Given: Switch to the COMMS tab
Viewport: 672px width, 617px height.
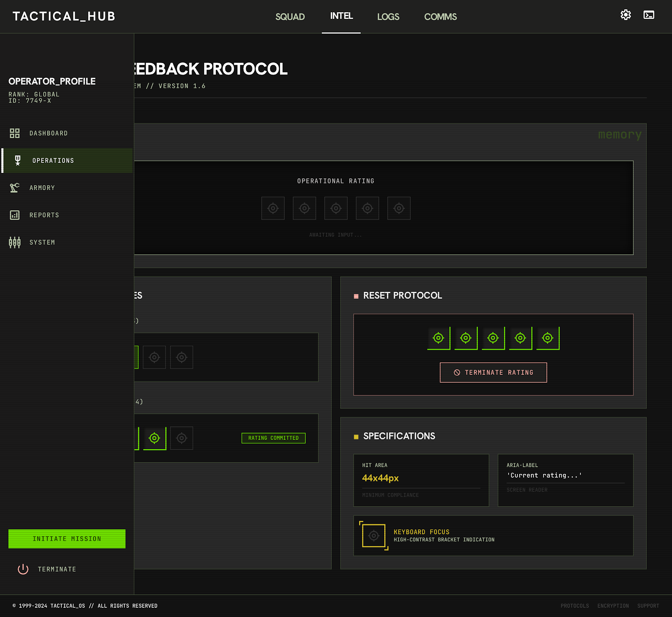Looking at the screenshot, I should click(x=441, y=17).
